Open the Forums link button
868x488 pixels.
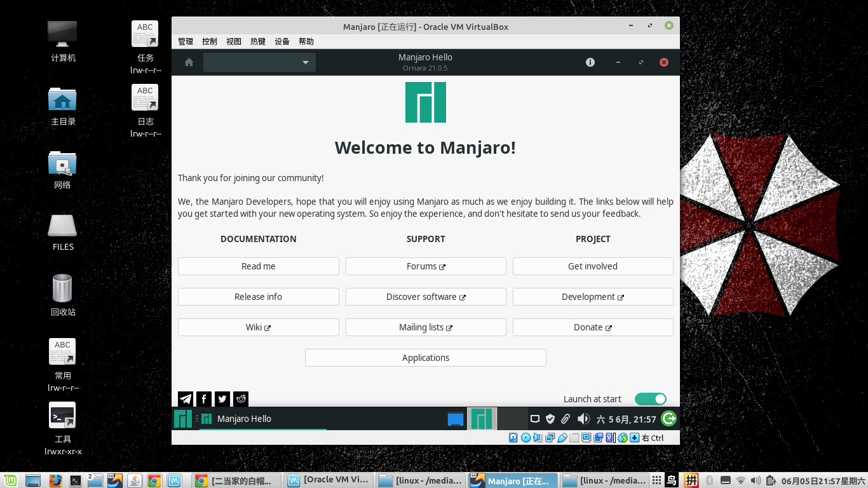(x=426, y=266)
